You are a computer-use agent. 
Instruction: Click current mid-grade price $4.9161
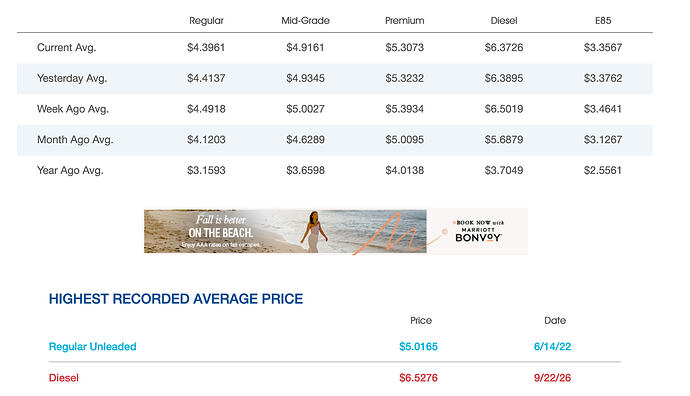click(305, 48)
